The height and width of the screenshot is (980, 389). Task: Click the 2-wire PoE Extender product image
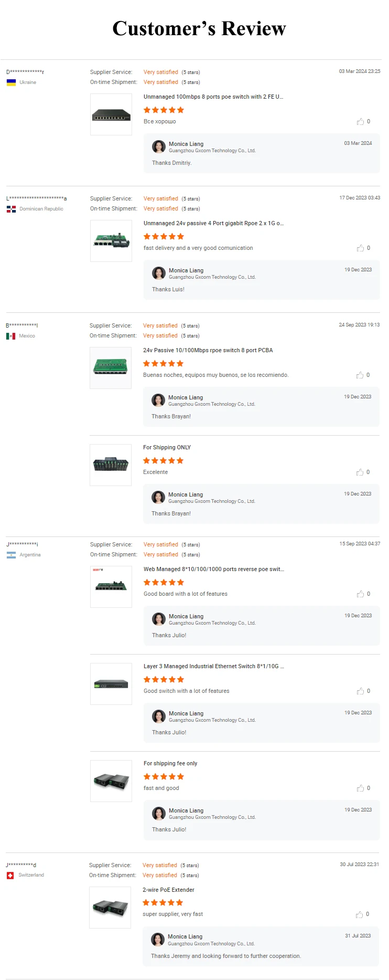pyautogui.click(x=110, y=908)
